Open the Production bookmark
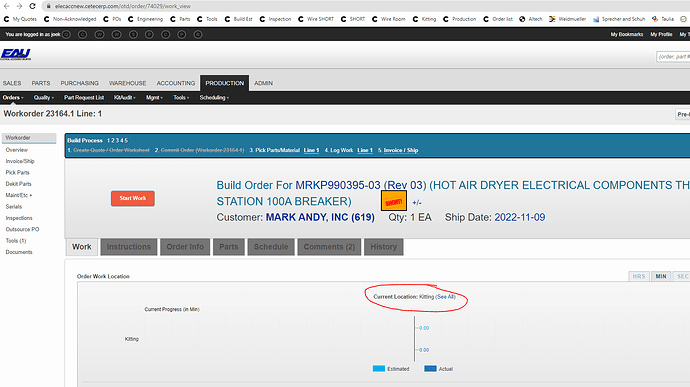 (460, 19)
